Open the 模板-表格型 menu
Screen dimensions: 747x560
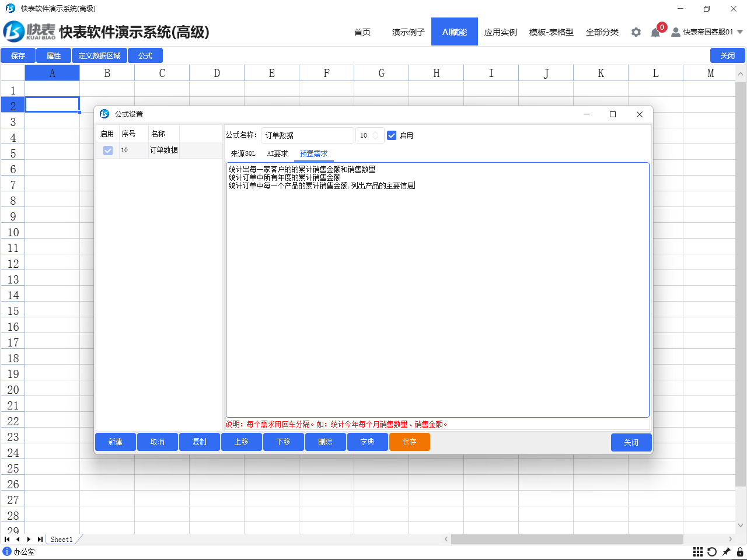(551, 32)
